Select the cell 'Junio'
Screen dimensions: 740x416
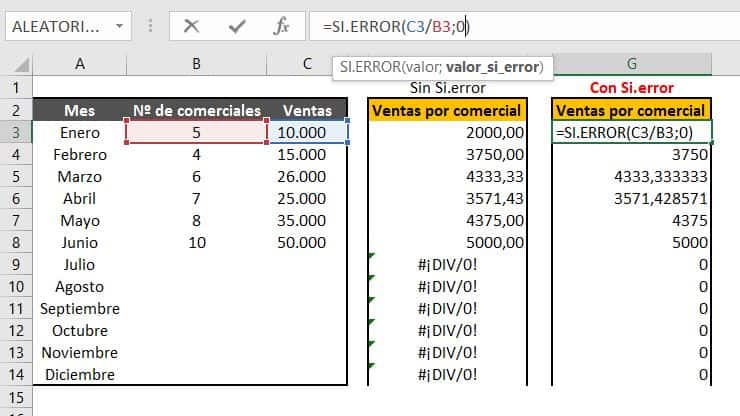coord(80,243)
